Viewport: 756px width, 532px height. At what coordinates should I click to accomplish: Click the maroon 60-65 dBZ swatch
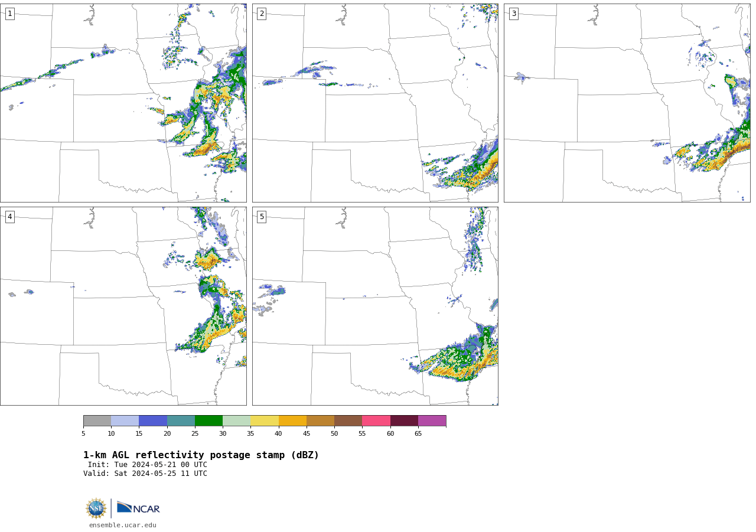click(404, 421)
